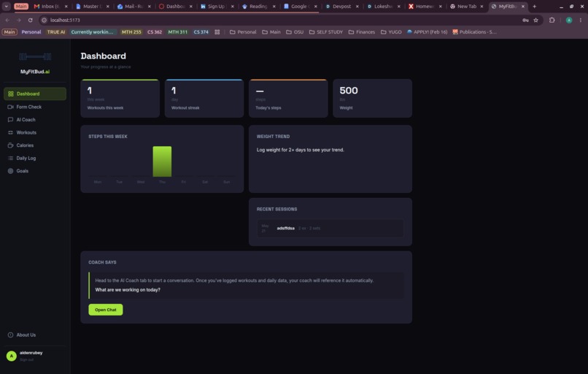Open the password key icon
The image size is (588, 374).
tap(525, 20)
